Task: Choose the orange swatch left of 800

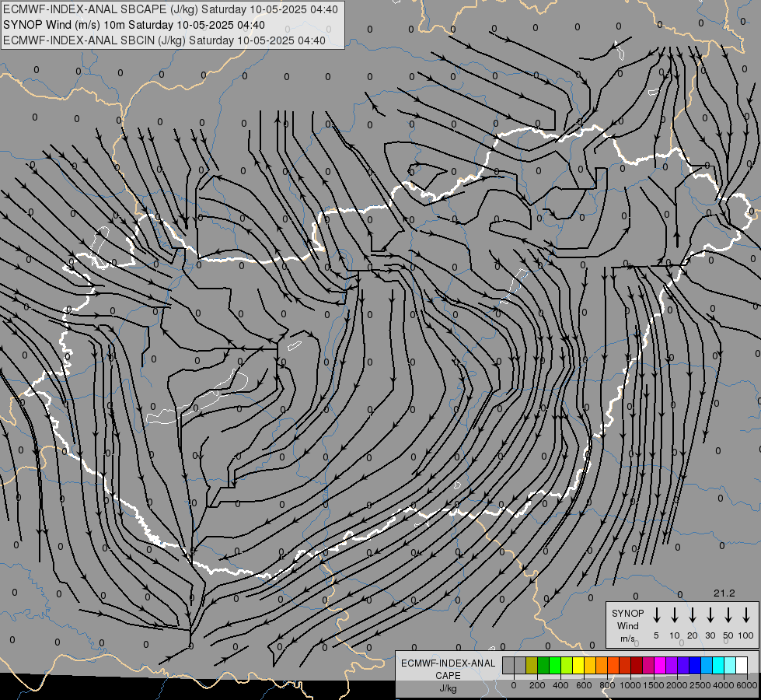Action: [602, 665]
